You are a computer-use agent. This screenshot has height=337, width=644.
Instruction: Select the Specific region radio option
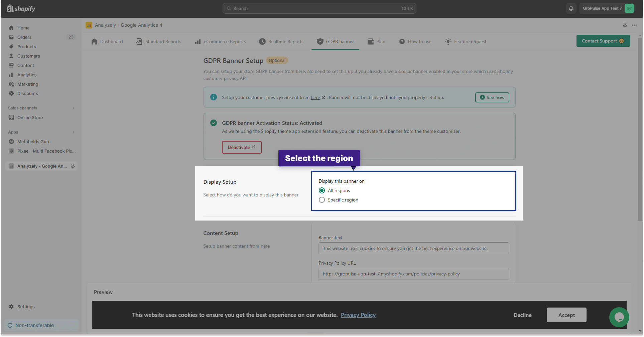click(322, 200)
